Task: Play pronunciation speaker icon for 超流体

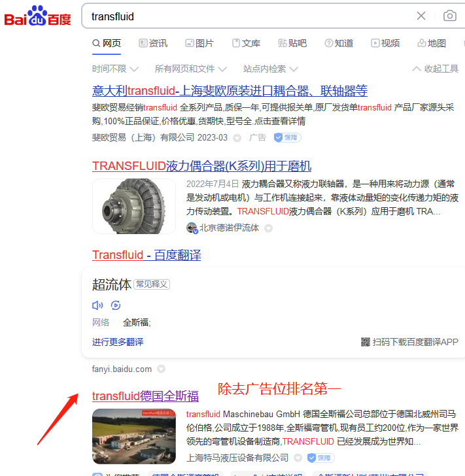Action: pyautogui.click(x=97, y=305)
